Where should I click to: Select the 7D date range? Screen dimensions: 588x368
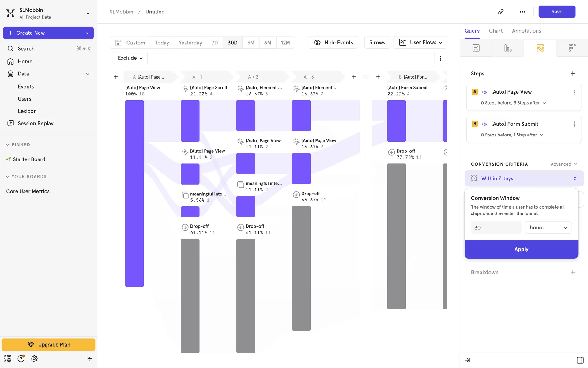pos(215,43)
